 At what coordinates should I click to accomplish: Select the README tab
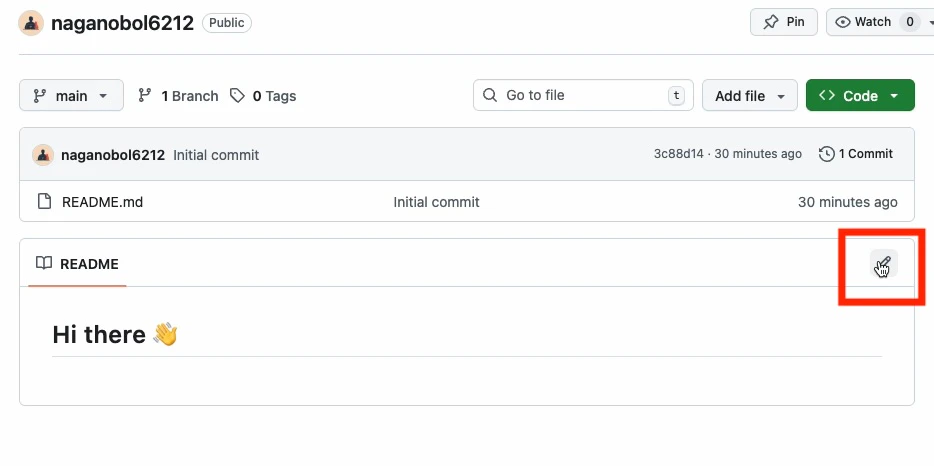click(x=77, y=263)
